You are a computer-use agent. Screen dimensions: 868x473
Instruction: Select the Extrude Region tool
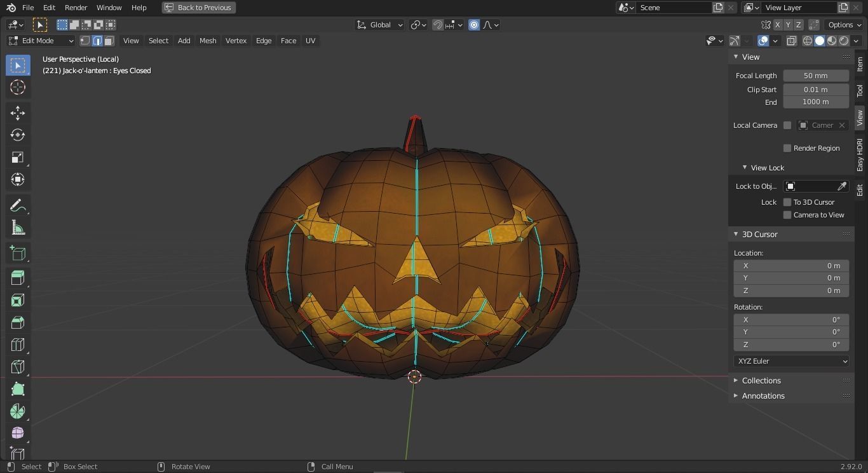coord(18,278)
